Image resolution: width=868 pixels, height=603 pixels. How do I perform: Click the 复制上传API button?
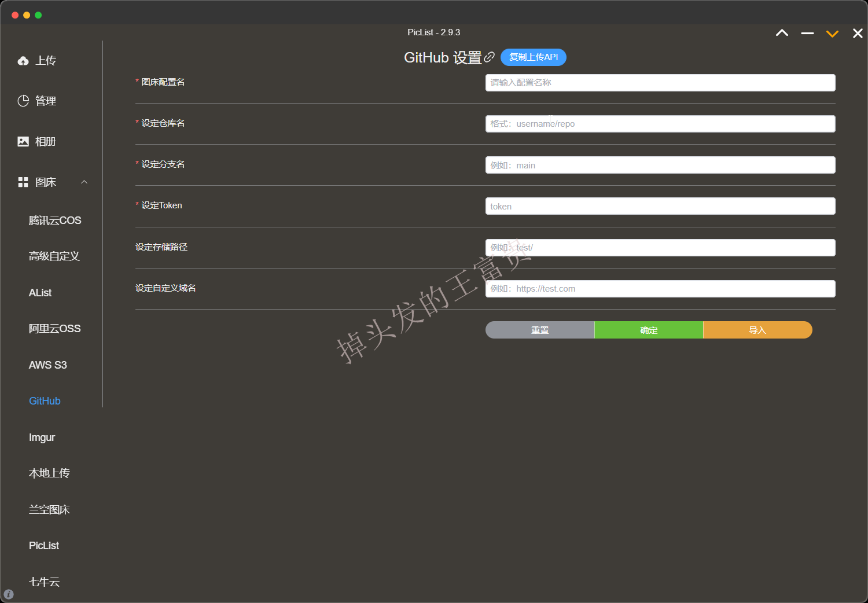[533, 57]
